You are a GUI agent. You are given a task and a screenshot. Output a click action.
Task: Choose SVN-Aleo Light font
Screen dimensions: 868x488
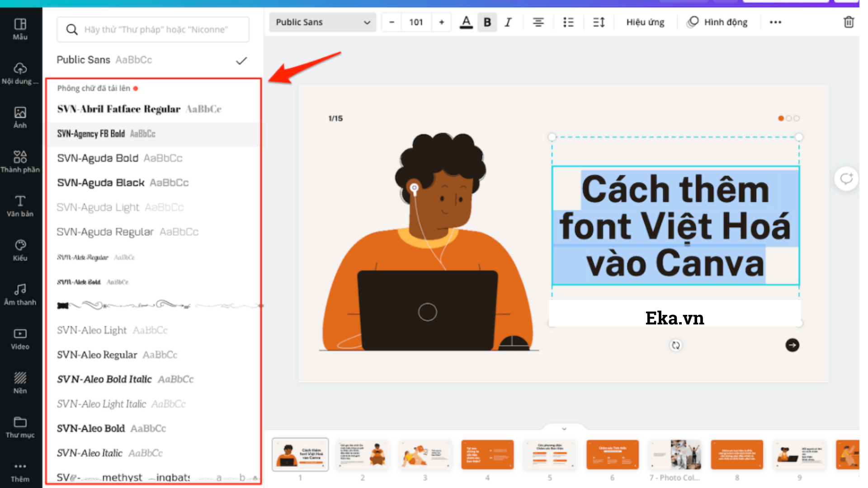154,330
